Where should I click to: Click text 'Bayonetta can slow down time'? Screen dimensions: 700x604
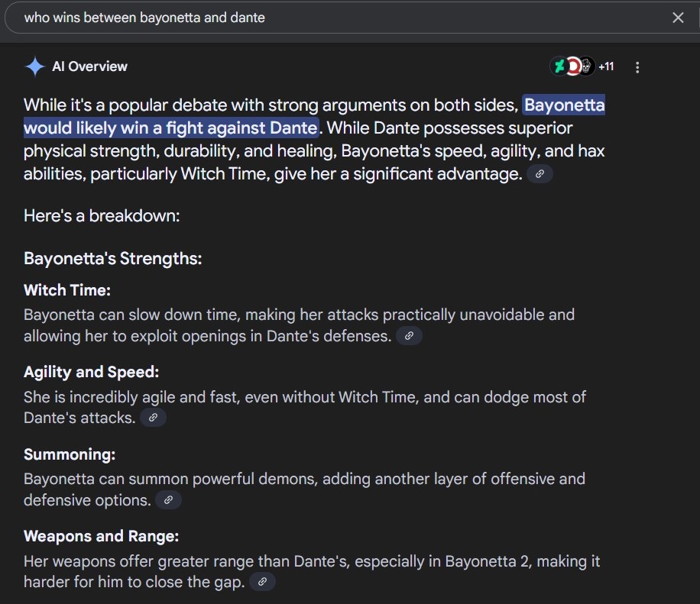132,315
